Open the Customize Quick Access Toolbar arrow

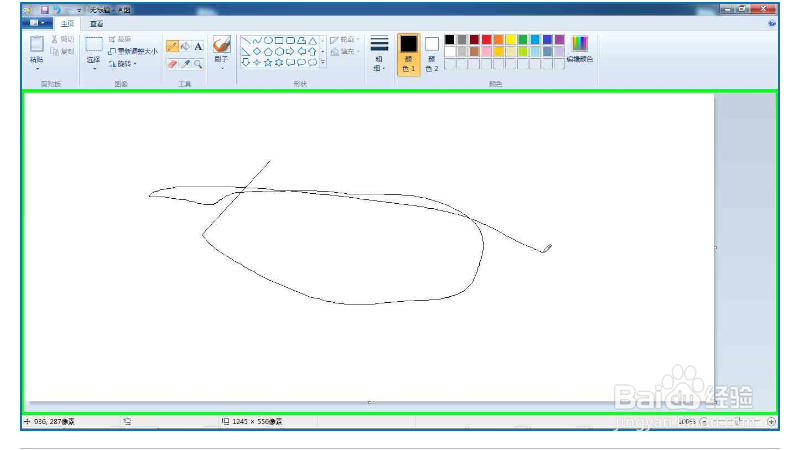[x=79, y=10]
